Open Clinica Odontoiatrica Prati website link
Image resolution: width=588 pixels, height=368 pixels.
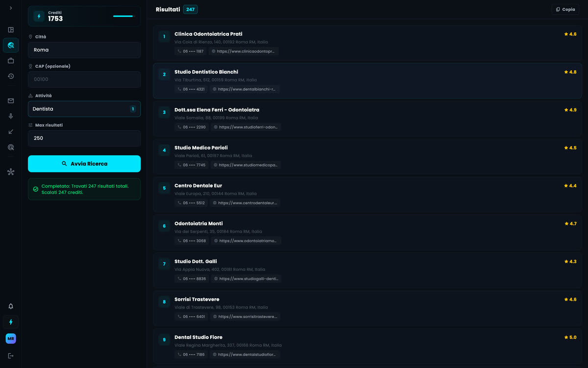coord(244,51)
